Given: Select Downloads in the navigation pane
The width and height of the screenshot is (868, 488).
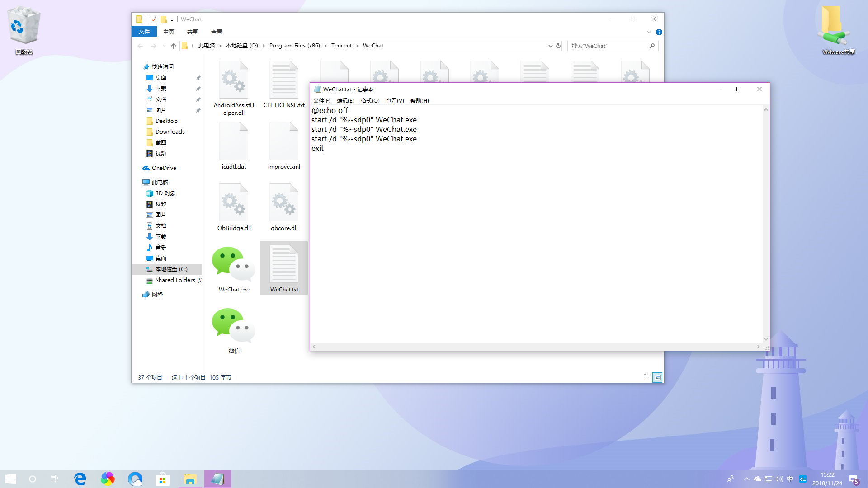Looking at the screenshot, I should [x=170, y=132].
